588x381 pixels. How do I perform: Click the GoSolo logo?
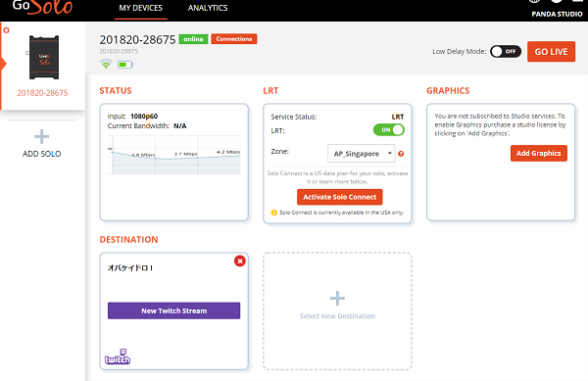pyautogui.click(x=42, y=7)
